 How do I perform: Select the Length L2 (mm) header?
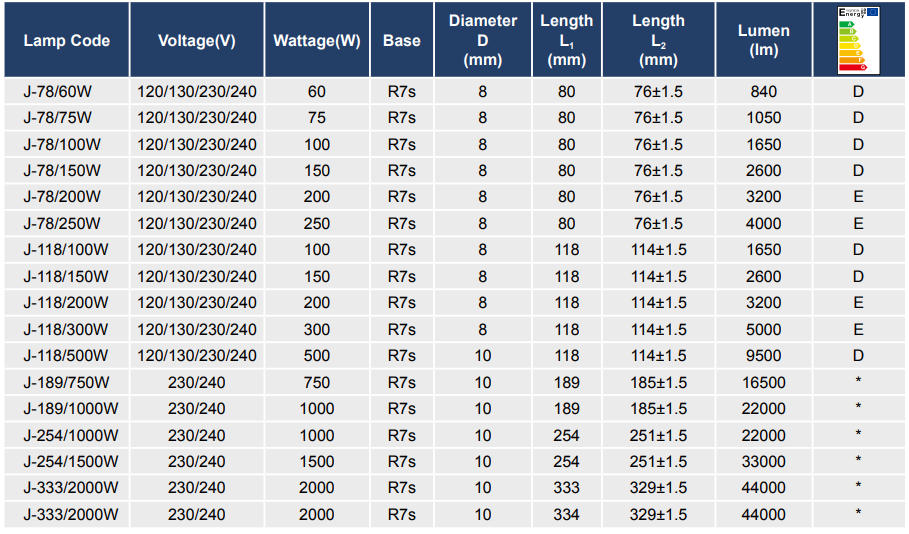pos(658,40)
